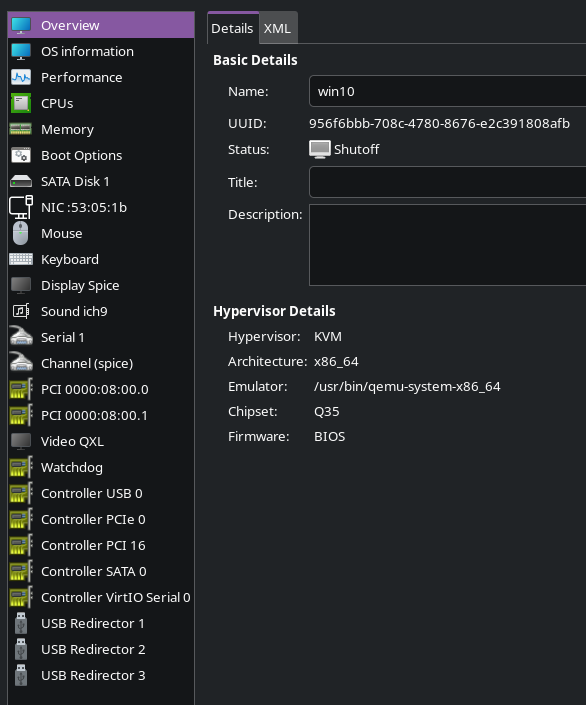Image resolution: width=586 pixels, height=705 pixels.
Task: Select SATA Disk 1 drive icon
Action: (21, 182)
